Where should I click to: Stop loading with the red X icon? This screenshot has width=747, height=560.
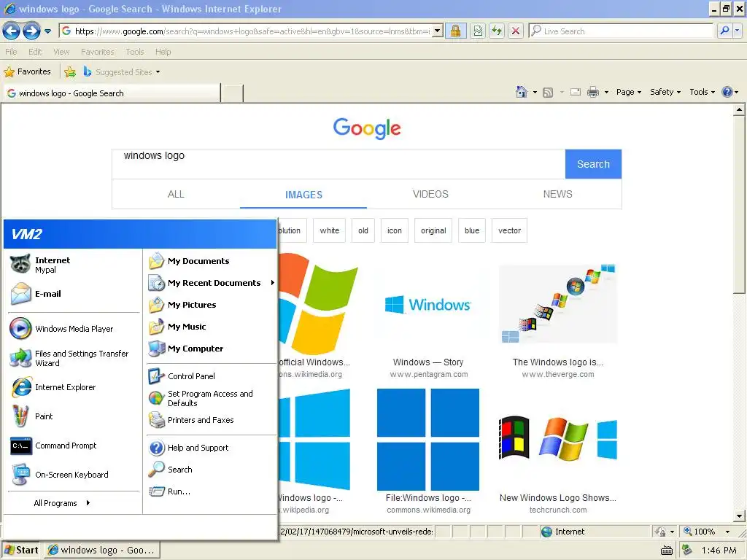pyautogui.click(x=516, y=31)
